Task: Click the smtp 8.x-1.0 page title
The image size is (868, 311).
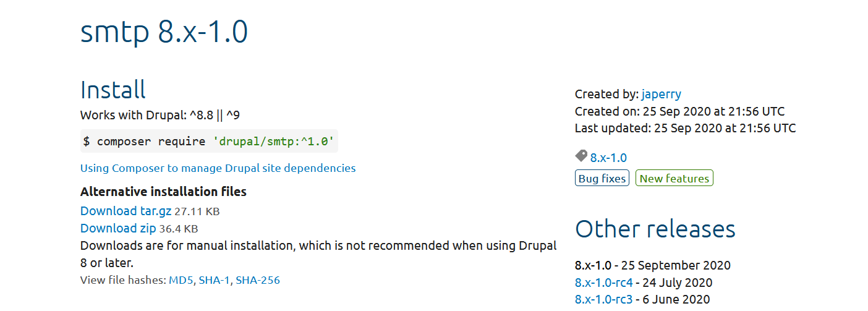Action: click(164, 32)
